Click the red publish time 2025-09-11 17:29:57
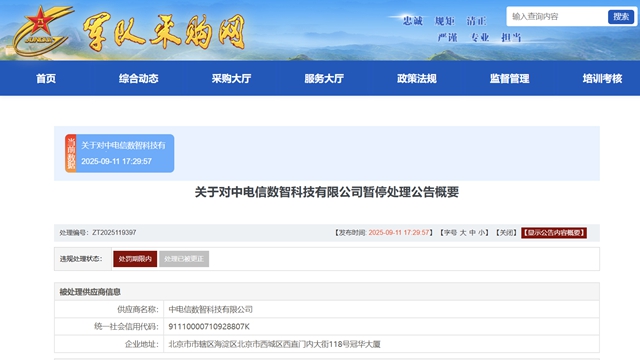640x360 pixels. point(399,233)
